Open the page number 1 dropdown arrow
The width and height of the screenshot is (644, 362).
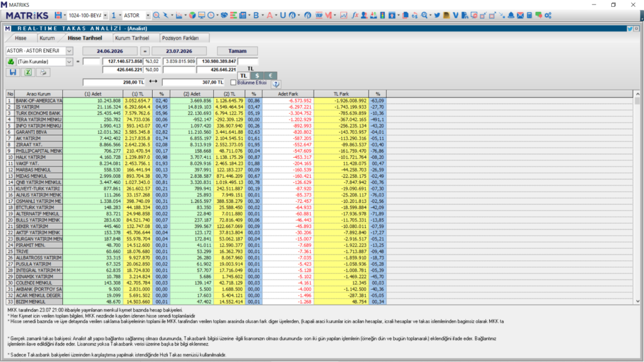120,16
